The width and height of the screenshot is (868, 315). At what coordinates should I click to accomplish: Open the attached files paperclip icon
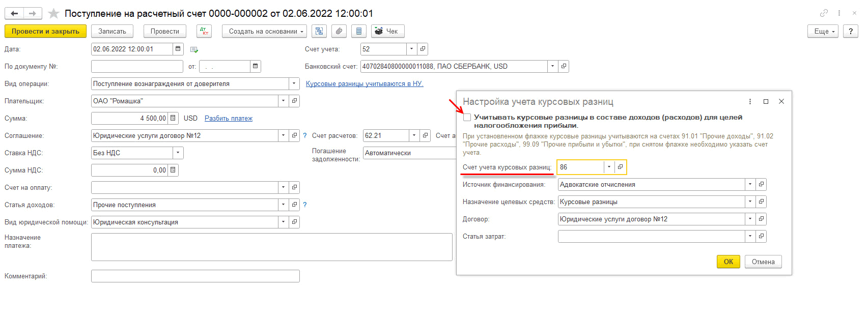pos(339,32)
